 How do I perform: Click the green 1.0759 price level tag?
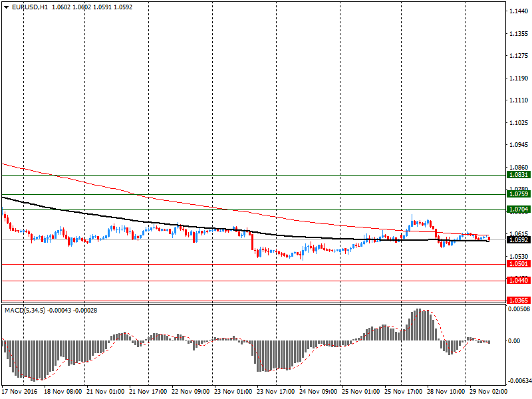pos(518,194)
